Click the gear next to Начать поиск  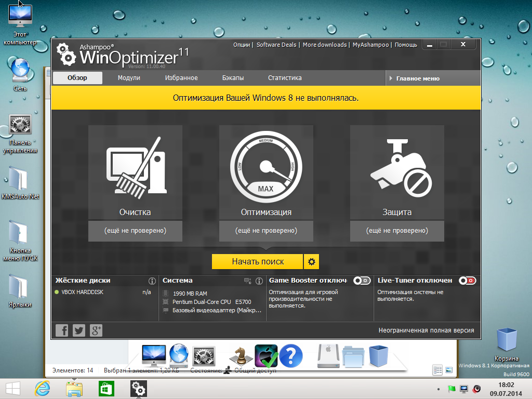point(312,262)
